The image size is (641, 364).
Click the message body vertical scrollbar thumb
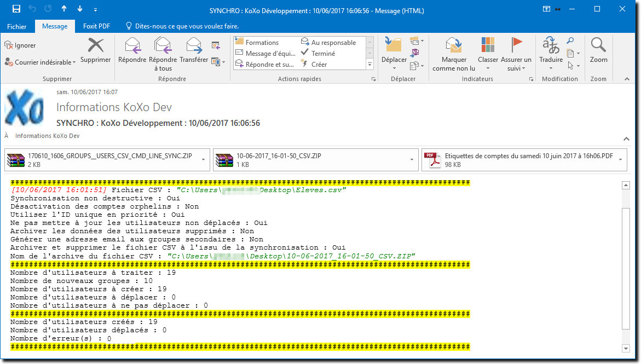626,268
